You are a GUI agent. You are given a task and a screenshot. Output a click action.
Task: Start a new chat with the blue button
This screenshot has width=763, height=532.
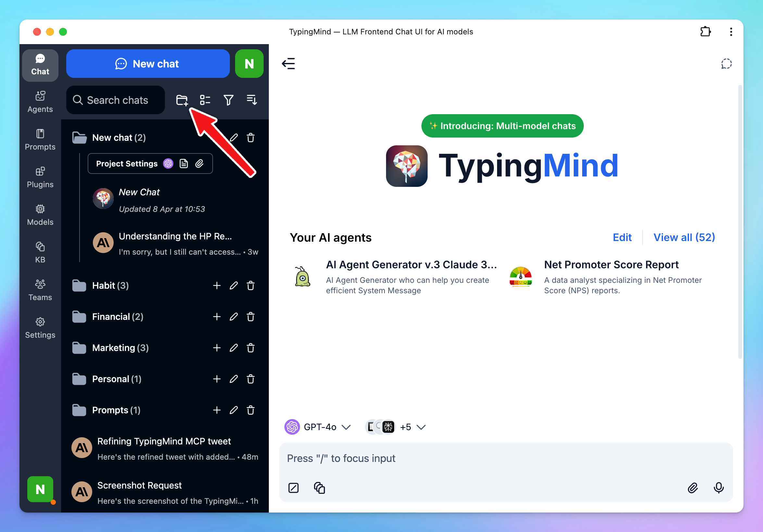[x=147, y=64]
